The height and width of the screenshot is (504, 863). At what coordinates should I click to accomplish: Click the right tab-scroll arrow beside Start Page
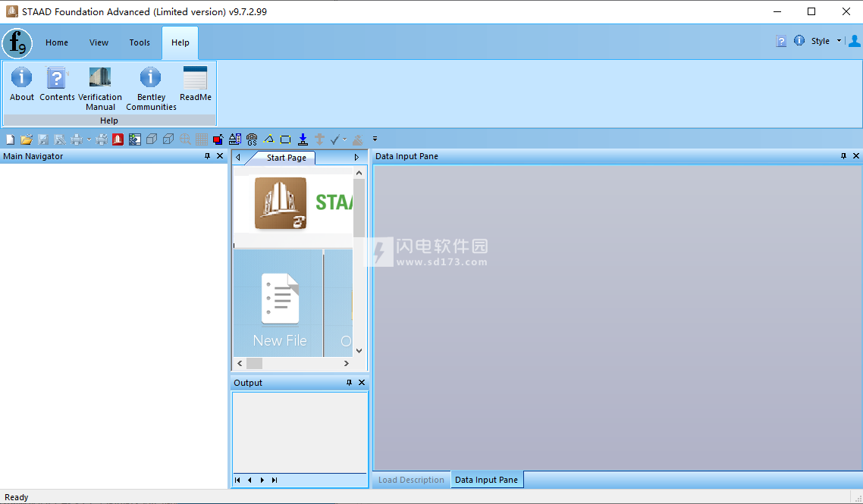pos(356,158)
